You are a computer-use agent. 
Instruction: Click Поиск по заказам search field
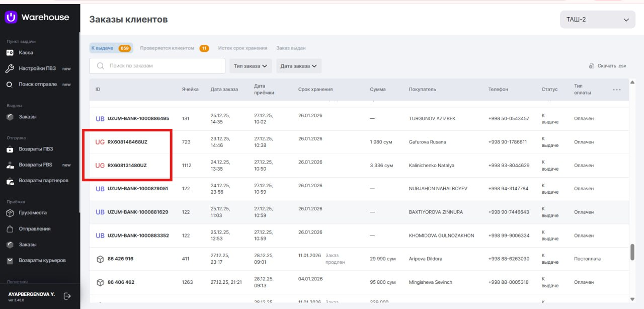(157, 66)
